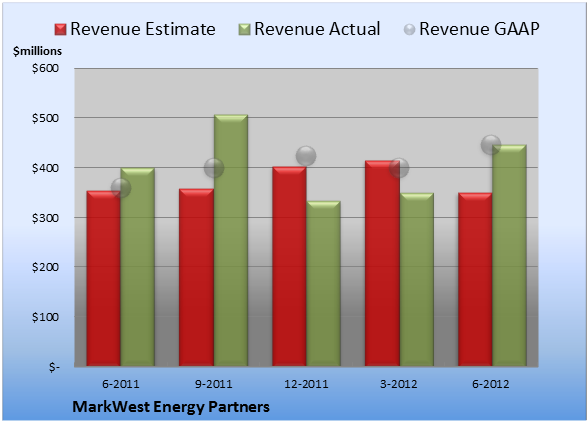This screenshot has width=588, height=422.
Task: Select the green actual bar for 6-2012
Action: pyautogui.click(x=509, y=255)
